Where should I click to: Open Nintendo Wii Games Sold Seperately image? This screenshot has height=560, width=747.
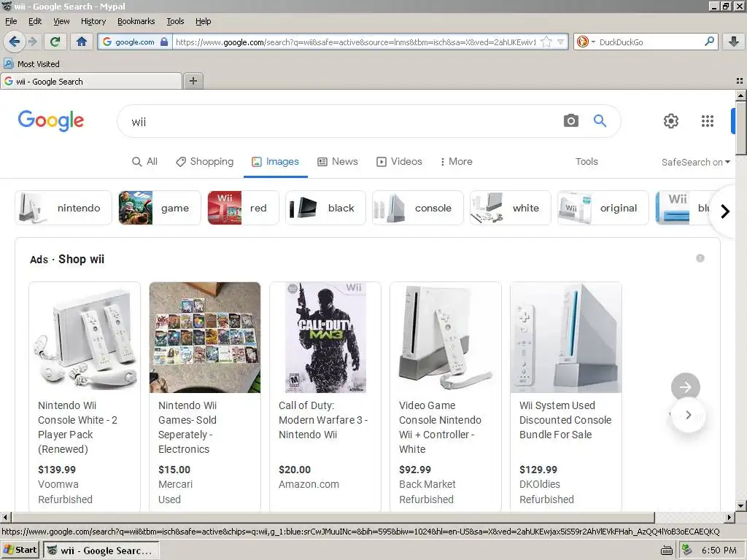[x=205, y=337]
